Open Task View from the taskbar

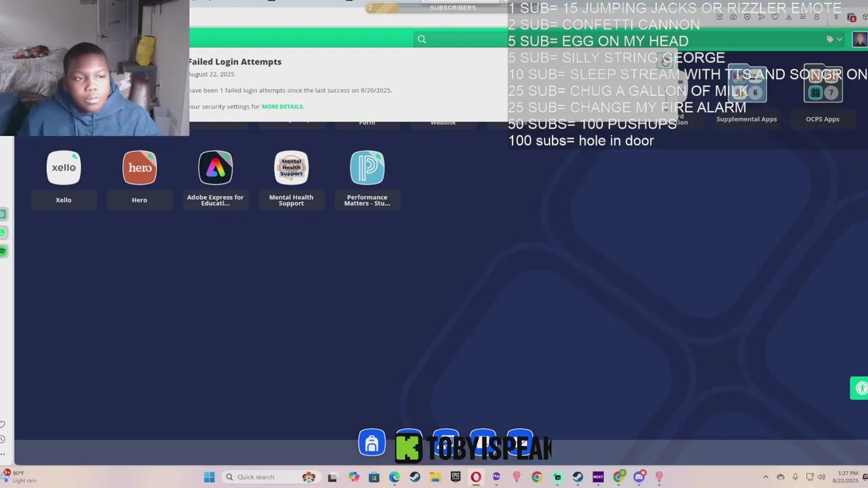coord(332,477)
